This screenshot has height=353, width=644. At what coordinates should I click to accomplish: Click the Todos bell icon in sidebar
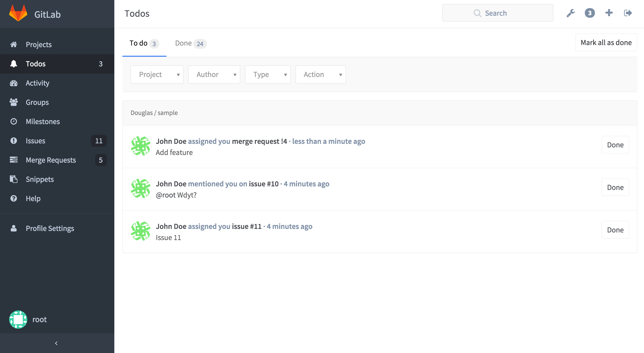[14, 64]
